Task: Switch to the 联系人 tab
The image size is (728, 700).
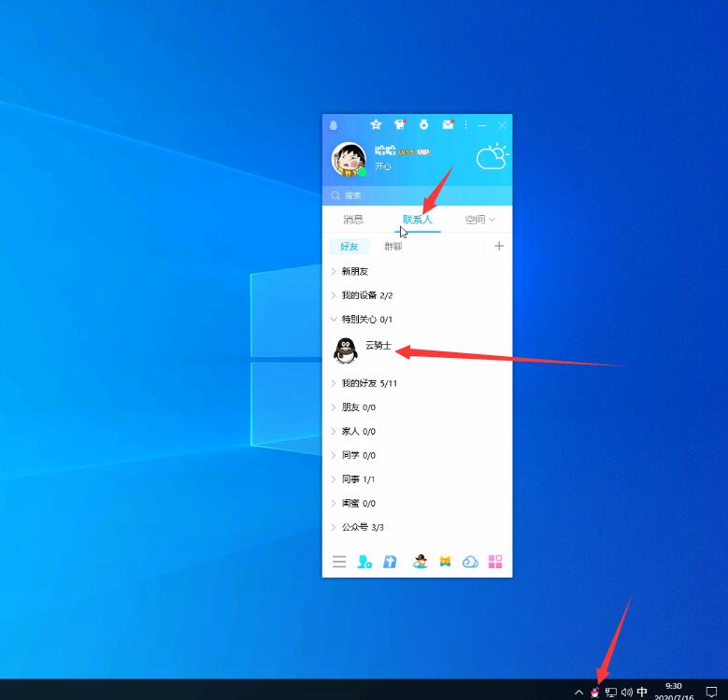Action: [418, 220]
